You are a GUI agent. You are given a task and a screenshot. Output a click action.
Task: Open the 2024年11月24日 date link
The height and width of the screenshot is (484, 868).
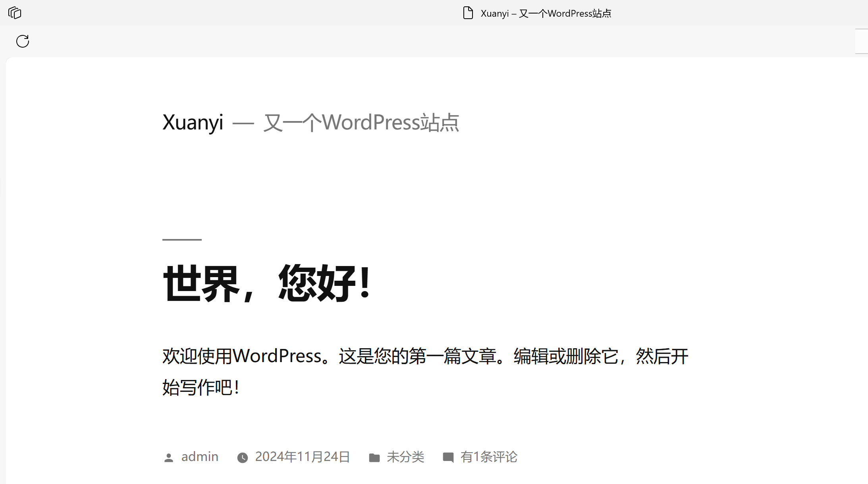pyautogui.click(x=303, y=457)
